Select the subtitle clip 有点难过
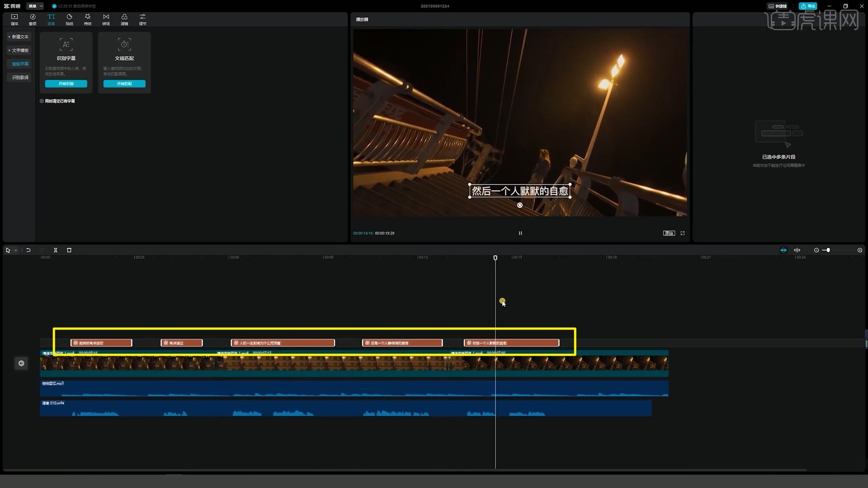Screen dimensions: 868x488 [182, 343]
